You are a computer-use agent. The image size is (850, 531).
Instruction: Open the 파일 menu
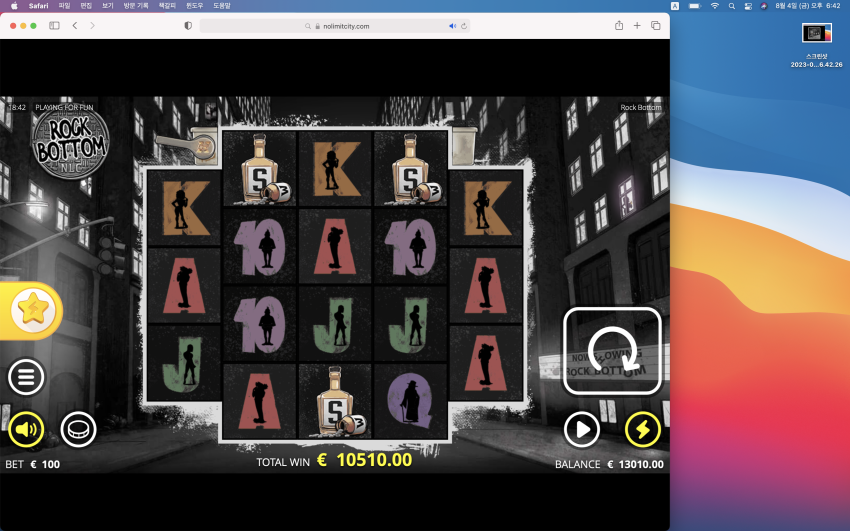coord(65,5)
